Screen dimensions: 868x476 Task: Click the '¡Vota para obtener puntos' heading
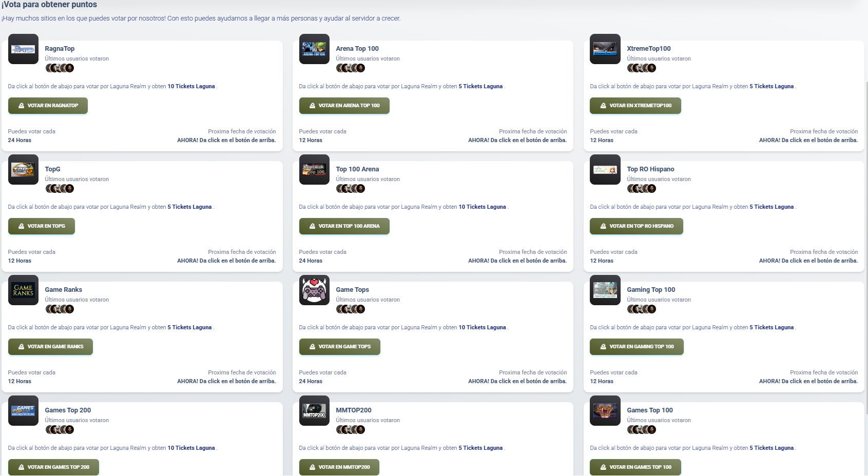point(49,5)
